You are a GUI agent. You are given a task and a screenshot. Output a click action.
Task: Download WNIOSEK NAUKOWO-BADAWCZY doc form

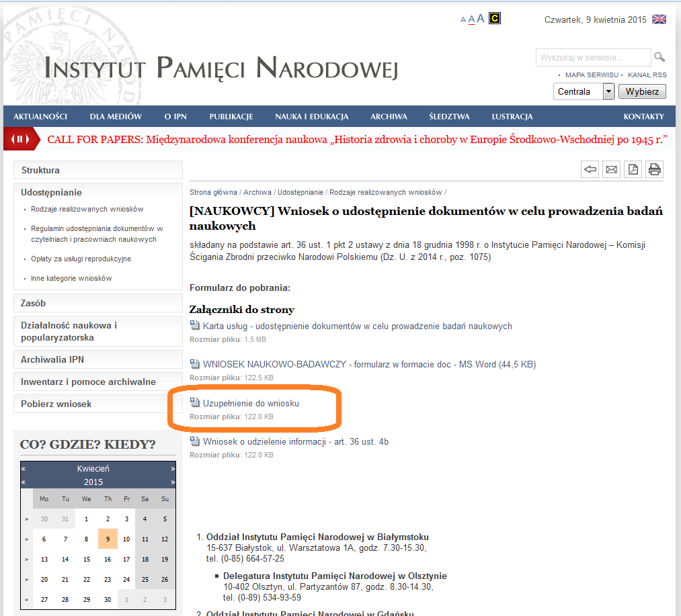[x=370, y=364]
